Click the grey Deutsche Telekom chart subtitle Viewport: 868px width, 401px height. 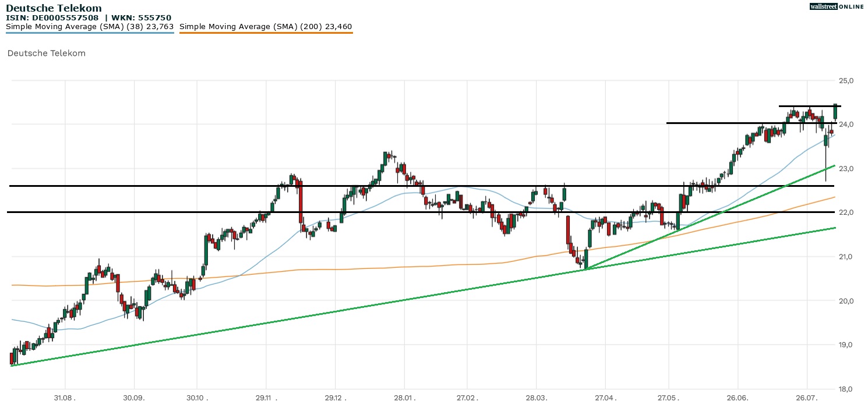pos(46,53)
